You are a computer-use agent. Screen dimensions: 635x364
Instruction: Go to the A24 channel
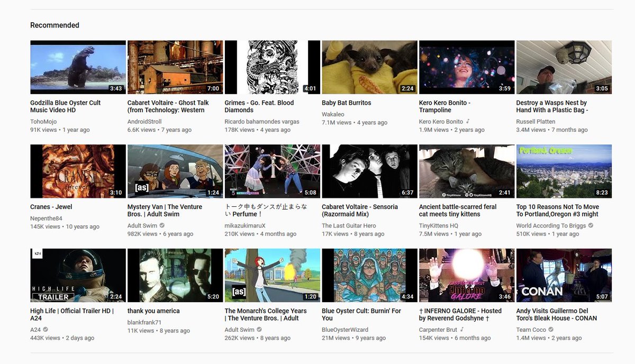click(x=35, y=330)
